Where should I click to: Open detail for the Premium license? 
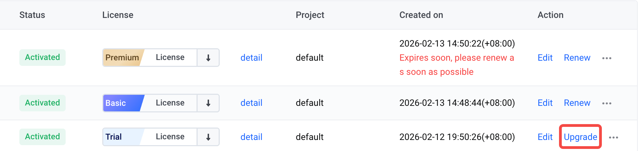click(251, 58)
